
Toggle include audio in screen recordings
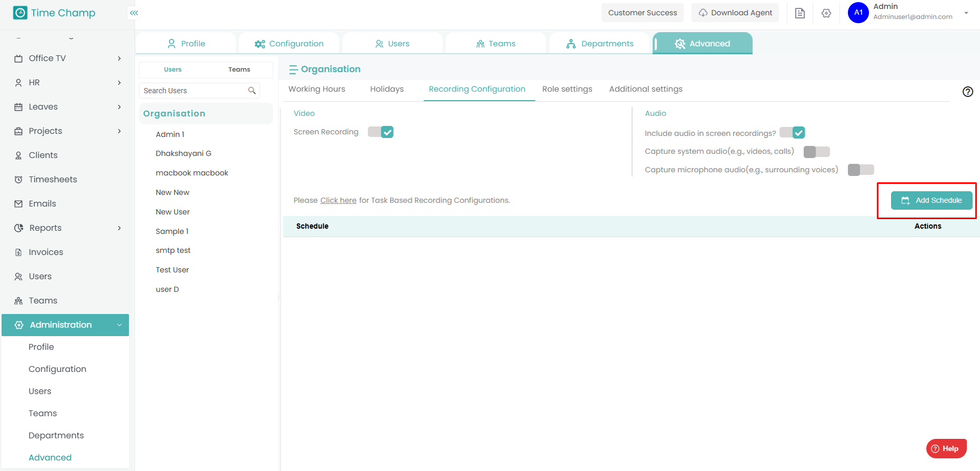click(x=792, y=133)
